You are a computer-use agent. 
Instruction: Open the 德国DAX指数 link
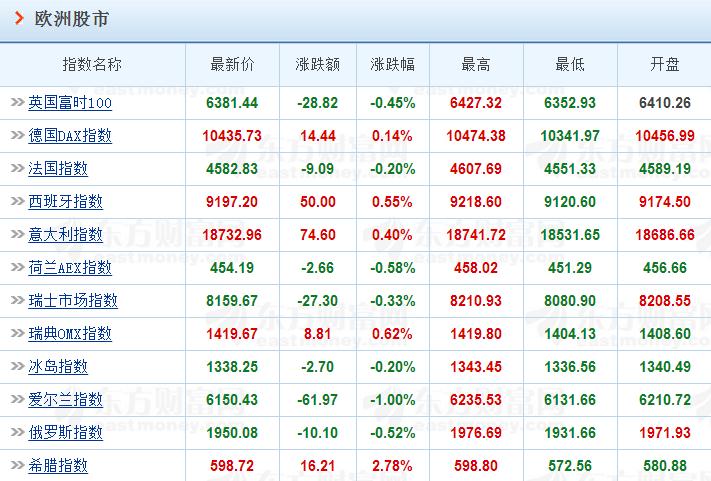point(70,136)
